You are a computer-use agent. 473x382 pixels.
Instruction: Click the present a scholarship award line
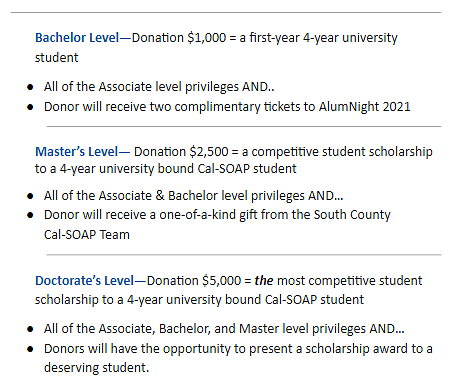pos(238,349)
